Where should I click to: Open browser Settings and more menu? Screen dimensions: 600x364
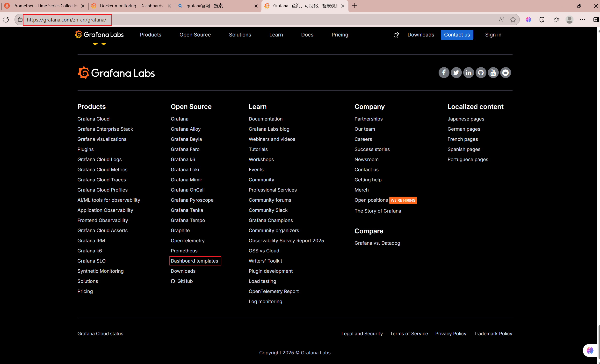(582, 20)
